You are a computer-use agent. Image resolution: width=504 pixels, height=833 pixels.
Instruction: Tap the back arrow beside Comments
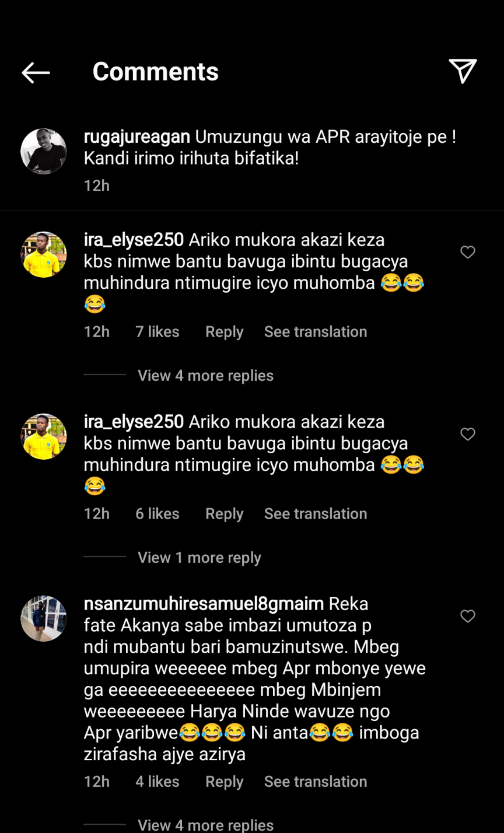coord(36,72)
